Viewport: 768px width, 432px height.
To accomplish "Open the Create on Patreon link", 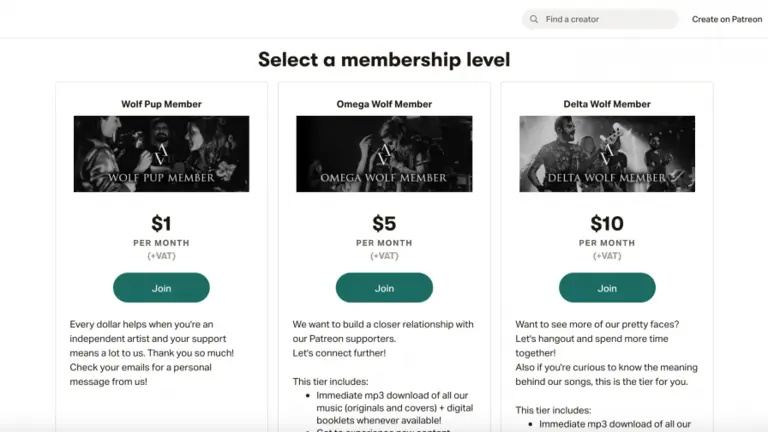I will [x=726, y=19].
